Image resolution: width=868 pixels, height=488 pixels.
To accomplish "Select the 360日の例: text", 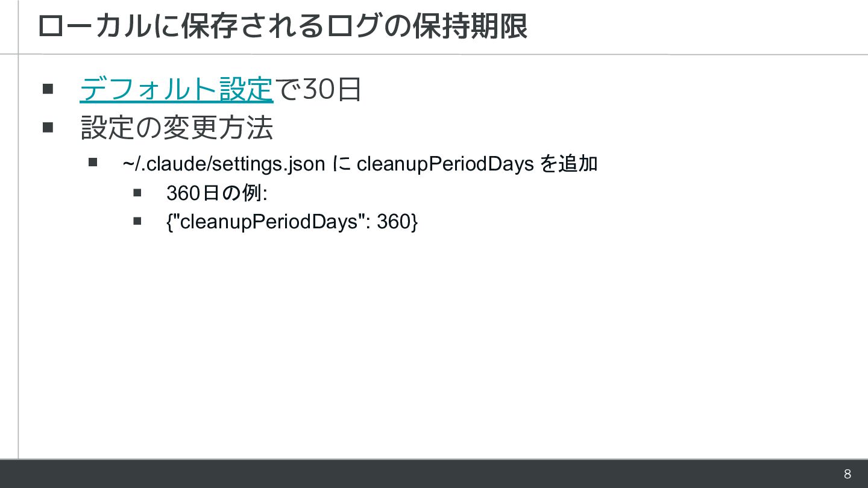I will [216, 193].
